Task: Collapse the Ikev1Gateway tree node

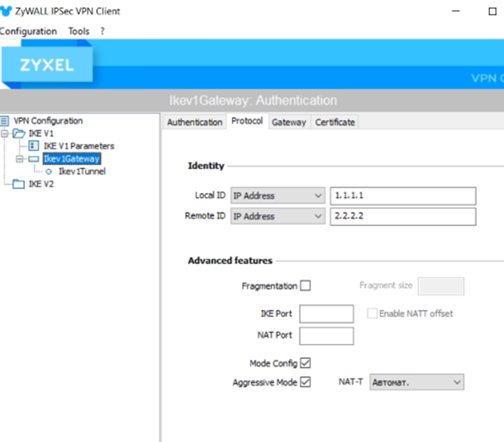Action: click(x=19, y=159)
